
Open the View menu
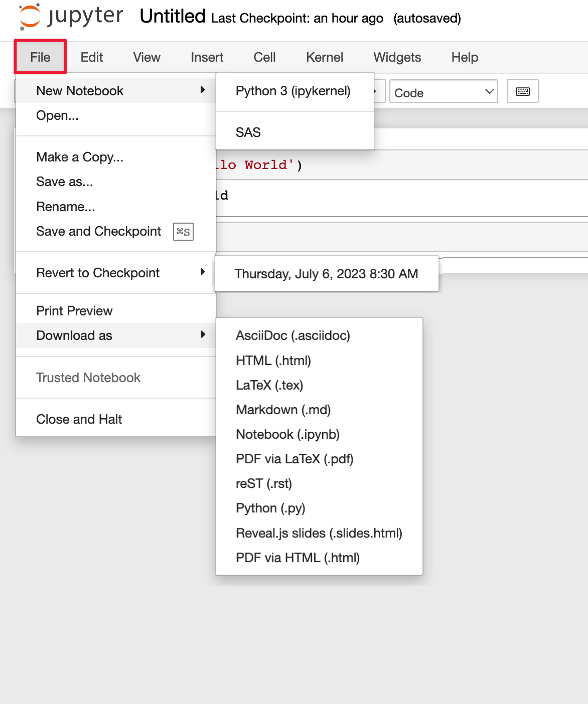click(x=147, y=57)
